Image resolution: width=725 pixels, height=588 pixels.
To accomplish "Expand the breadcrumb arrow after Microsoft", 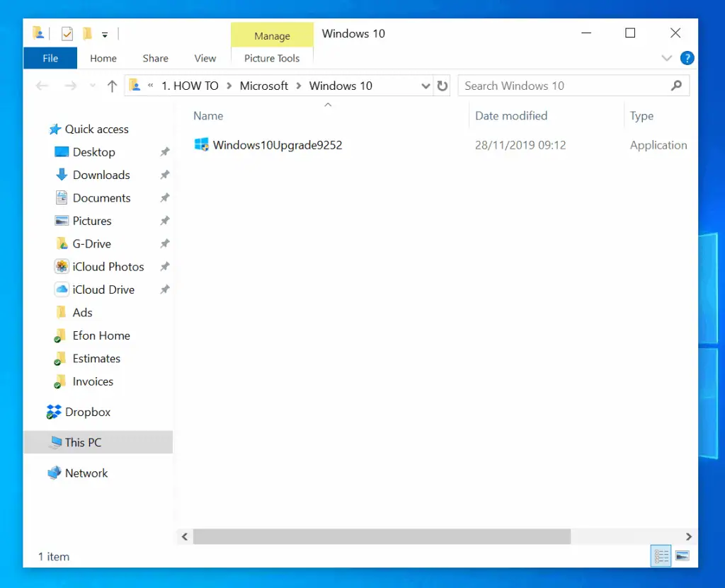I will pyautogui.click(x=299, y=86).
